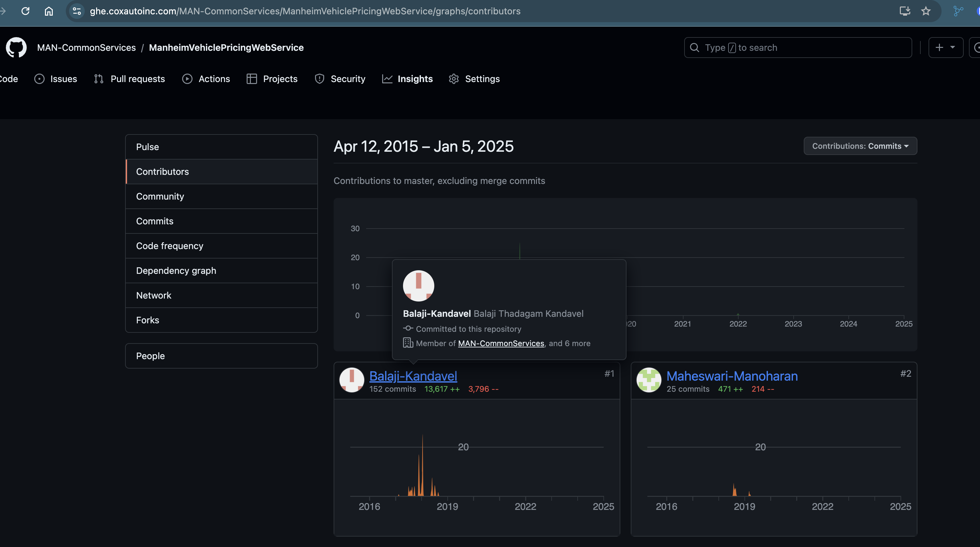Viewport: 980px width, 547px height.
Task: Click the 471 ++ additions count
Action: (x=730, y=389)
